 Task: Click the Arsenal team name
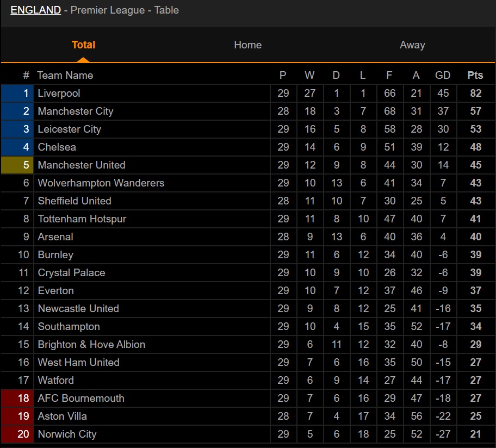point(55,237)
